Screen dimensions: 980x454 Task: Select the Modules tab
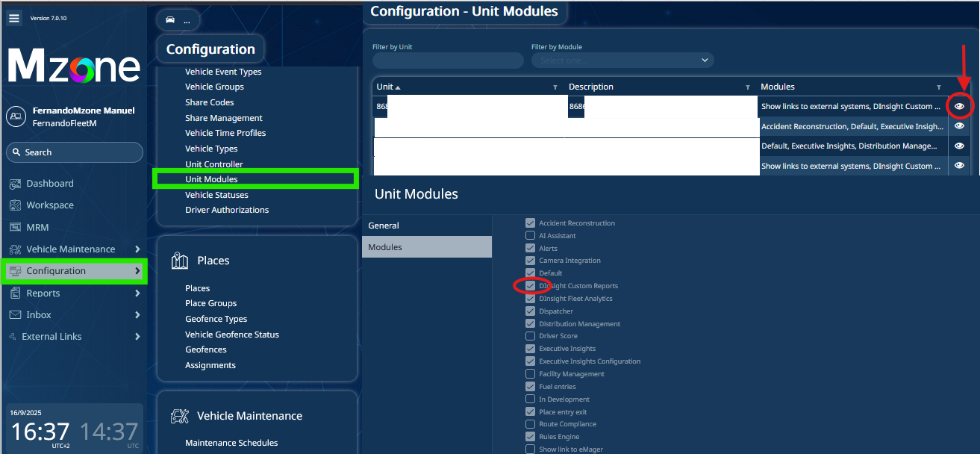pos(385,247)
